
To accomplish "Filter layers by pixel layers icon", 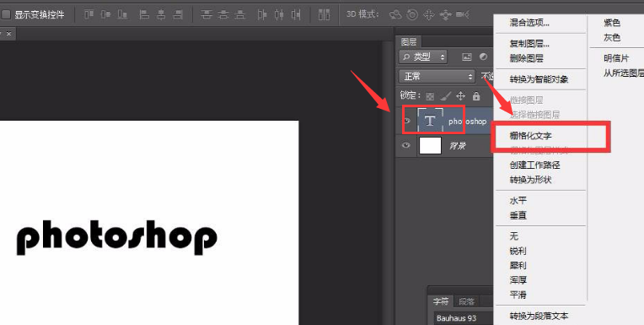I will point(467,57).
